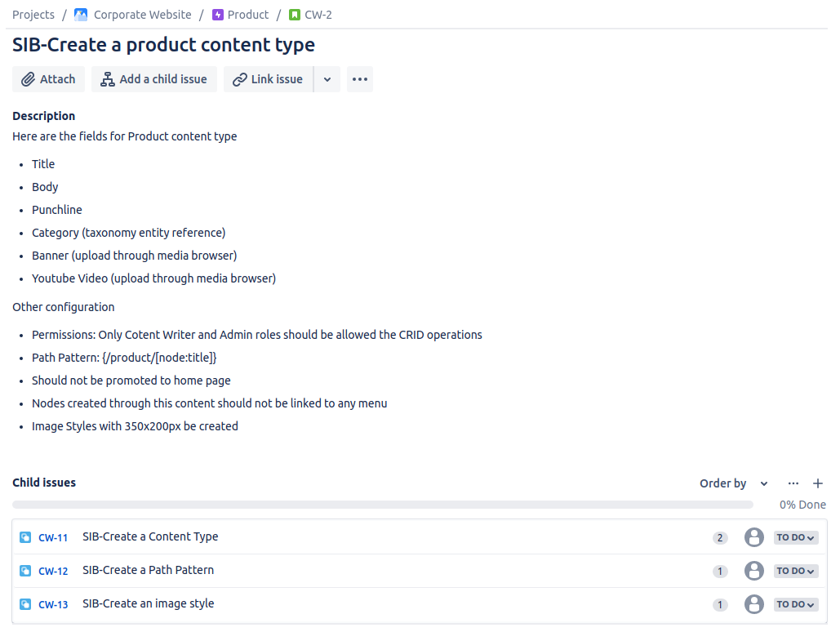Expand the chevron next to Link issue
Viewport: 840px width, 632px height.
click(327, 79)
